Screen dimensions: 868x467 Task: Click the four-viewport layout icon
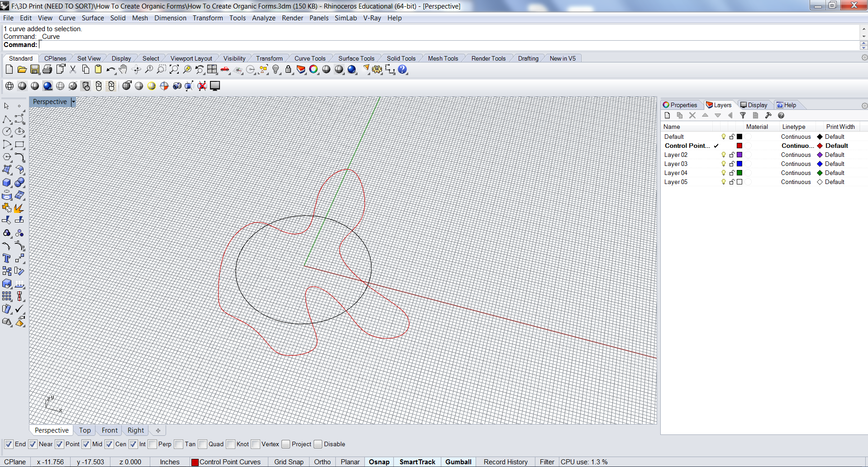[212, 70]
